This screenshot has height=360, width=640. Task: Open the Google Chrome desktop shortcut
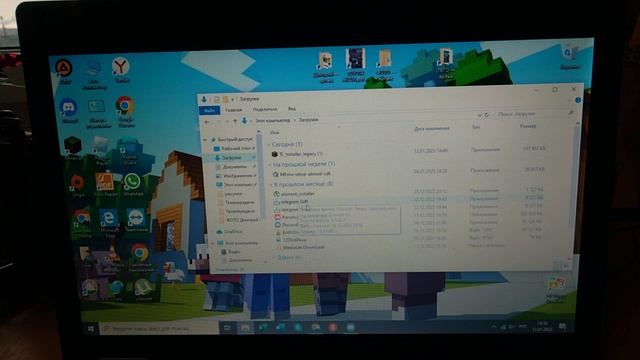(x=125, y=111)
